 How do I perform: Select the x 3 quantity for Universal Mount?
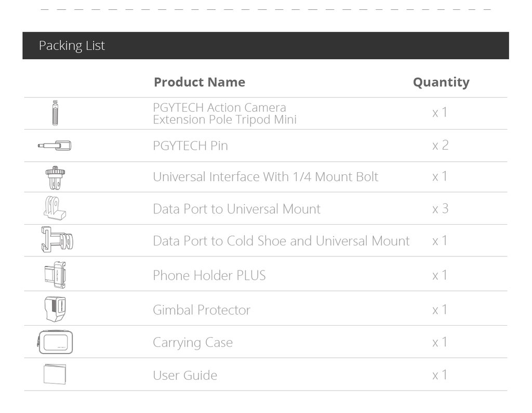pos(441,209)
